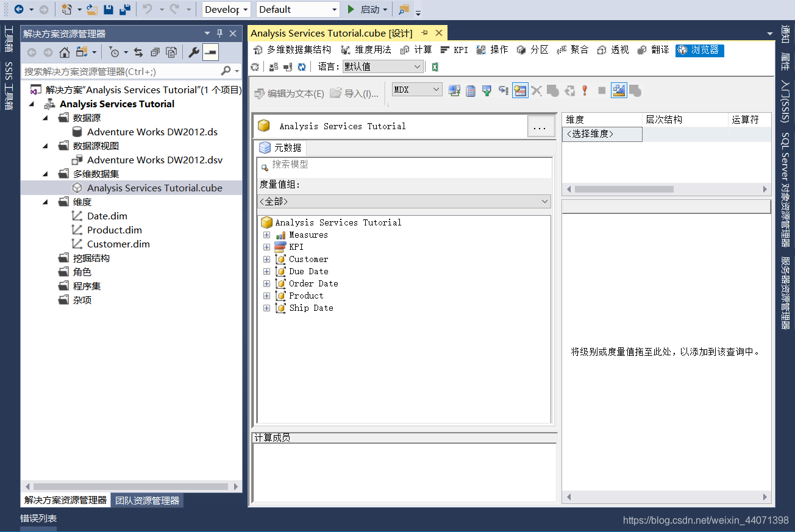Image resolution: width=795 pixels, height=532 pixels.
Task: Open the SSIS 工具箱 side tab
Action: tap(9, 86)
